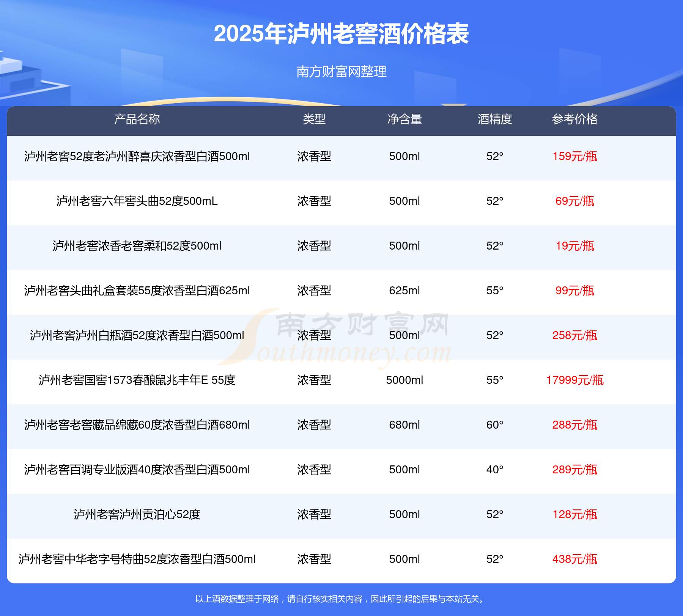Image resolution: width=683 pixels, height=616 pixels.
Task: Click product name "泸州老窖泸州白瓶酒52度浓香型白酒500ml"
Action: click(x=137, y=335)
